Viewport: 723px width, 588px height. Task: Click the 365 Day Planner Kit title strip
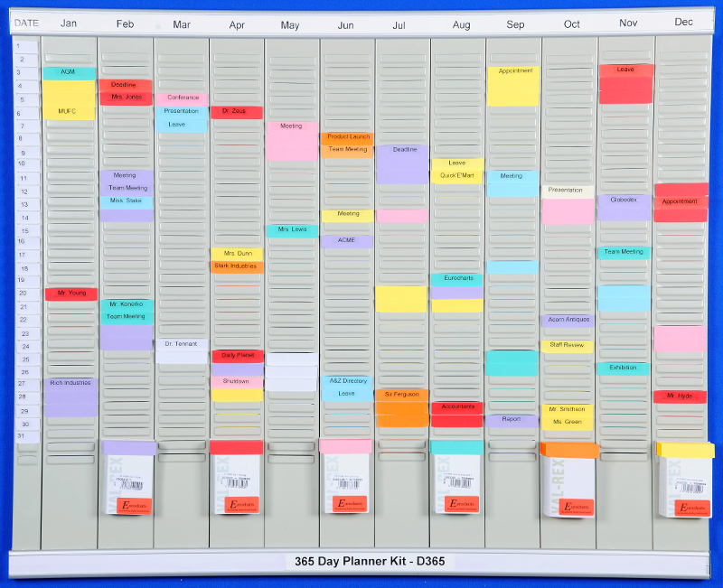371,562
